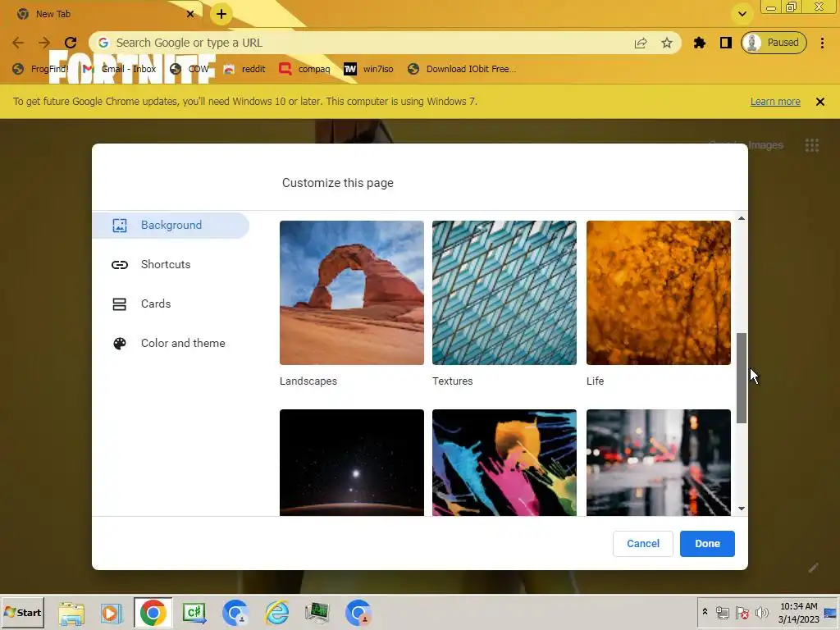This screenshot has width=840, height=630.
Task: Reload the page with the refresh icon
Action: pos(71,43)
